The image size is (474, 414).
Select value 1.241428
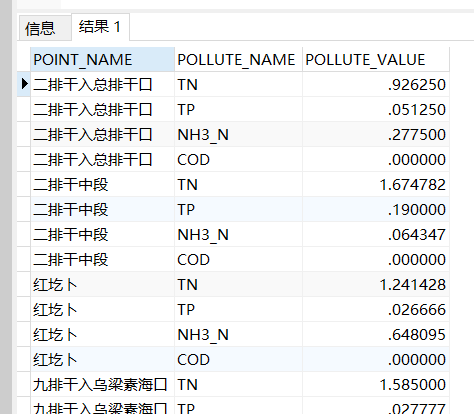376,285
